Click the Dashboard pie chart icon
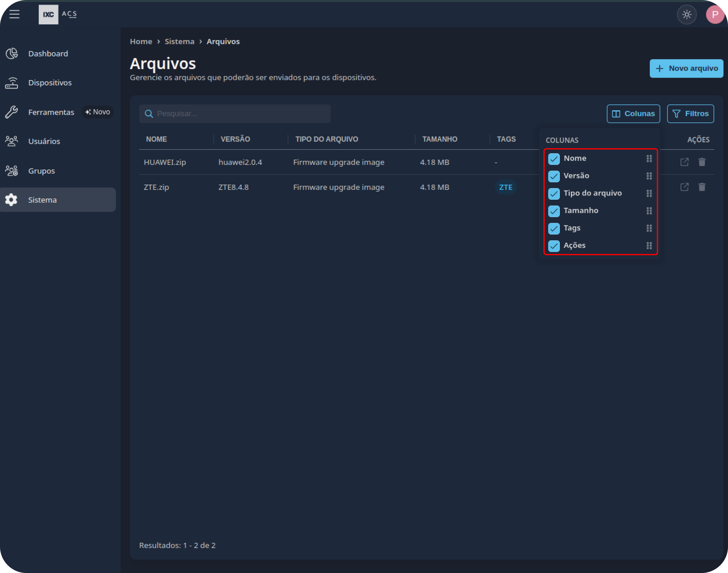Screen dimensions: 728x573 pyautogui.click(x=12, y=53)
